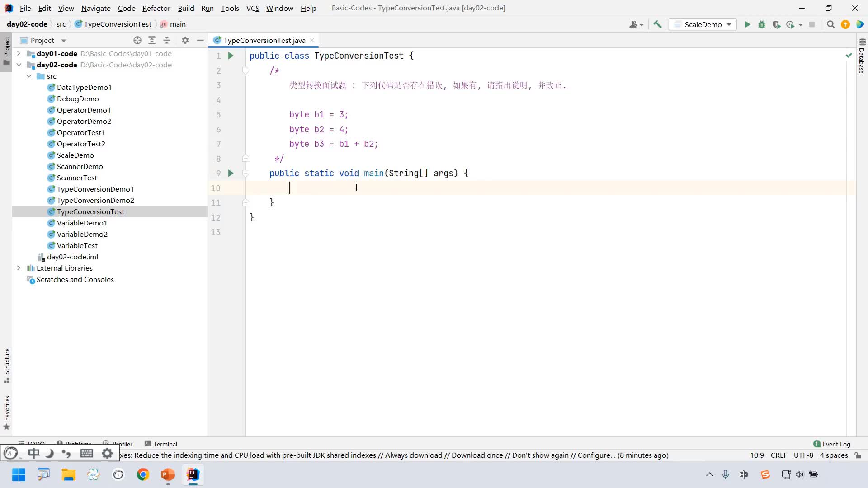Viewport: 868px width, 488px height.
Task: Open Windows Start menu
Action: coord(19,474)
